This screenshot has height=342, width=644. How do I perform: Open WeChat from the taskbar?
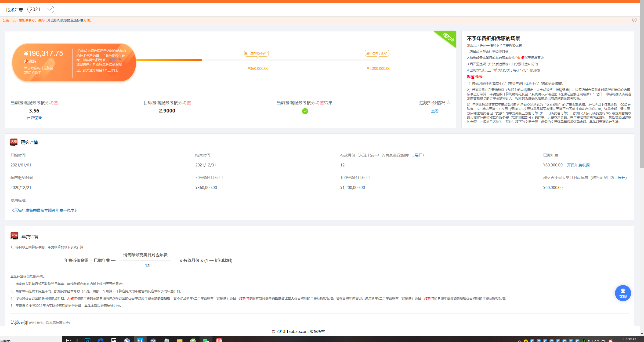pos(206,340)
